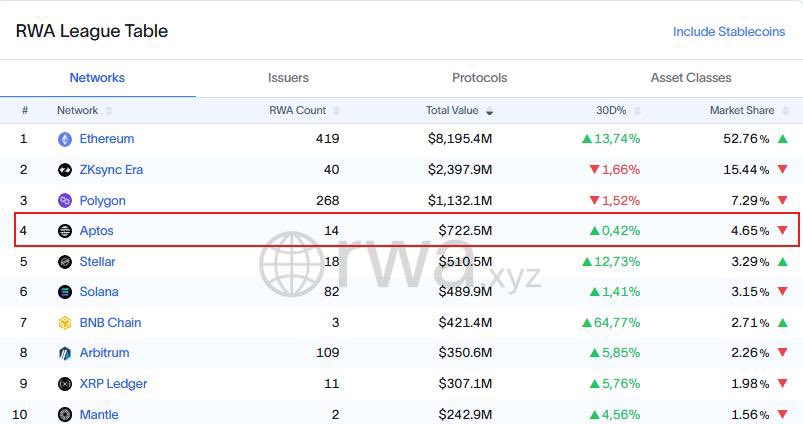Click Solana total value $489.9M
Image resolution: width=803 pixels, height=424 pixels.
(465, 292)
